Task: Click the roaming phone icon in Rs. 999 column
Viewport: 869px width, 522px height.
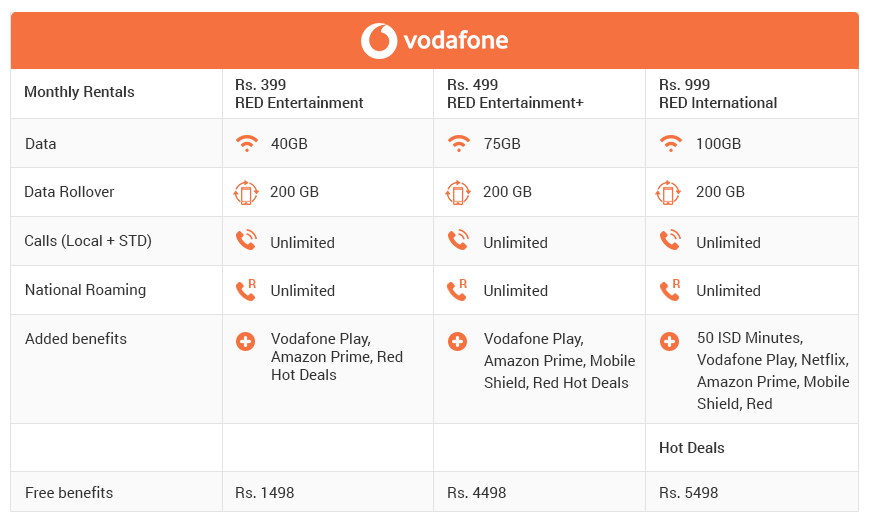Action: click(670, 290)
